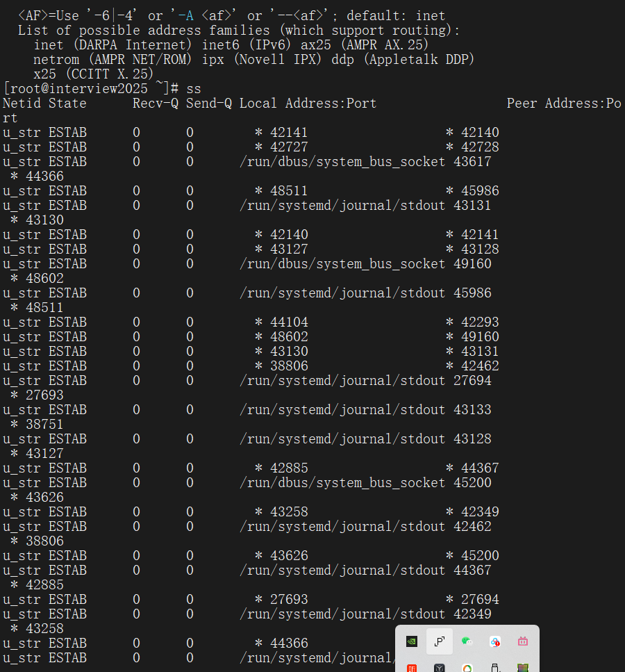Click the 'ax25 (AMPR AX.25)' text

coord(365,44)
